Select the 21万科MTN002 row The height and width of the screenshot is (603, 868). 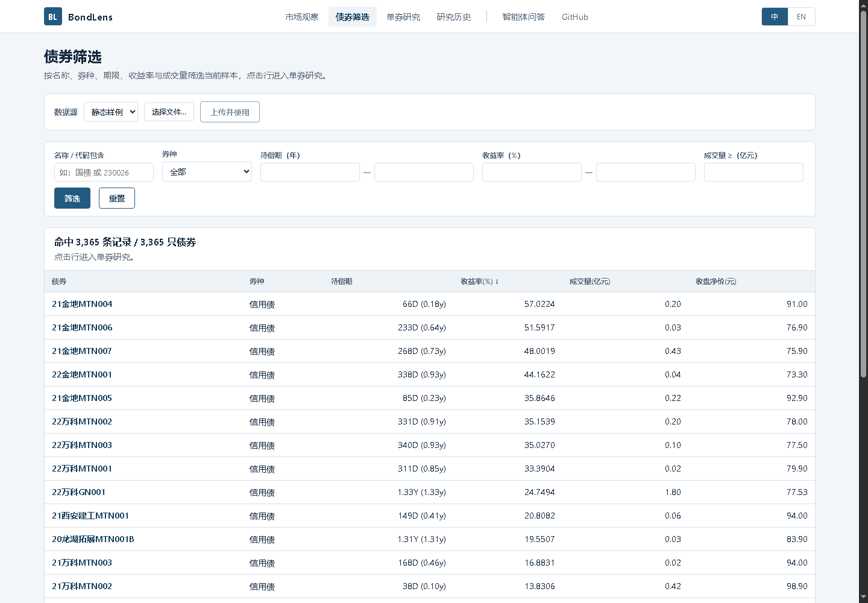pyautogui.click(x=430, y=586)
